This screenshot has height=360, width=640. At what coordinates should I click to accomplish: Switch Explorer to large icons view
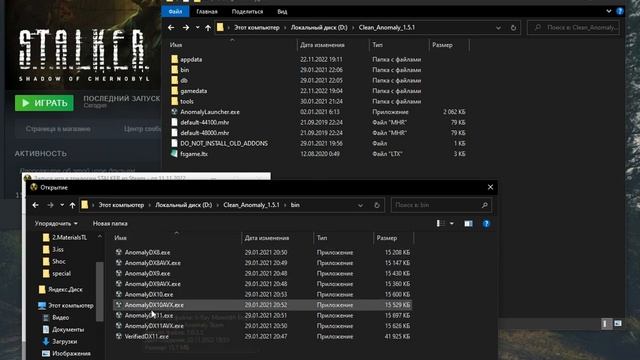(618, 324)
